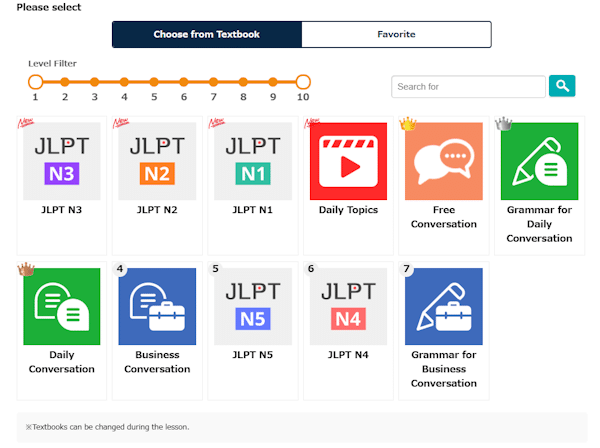The image size is (600, 448).
Task: Click level 8 dot on Level Filter
Action: tap(243, 82)
